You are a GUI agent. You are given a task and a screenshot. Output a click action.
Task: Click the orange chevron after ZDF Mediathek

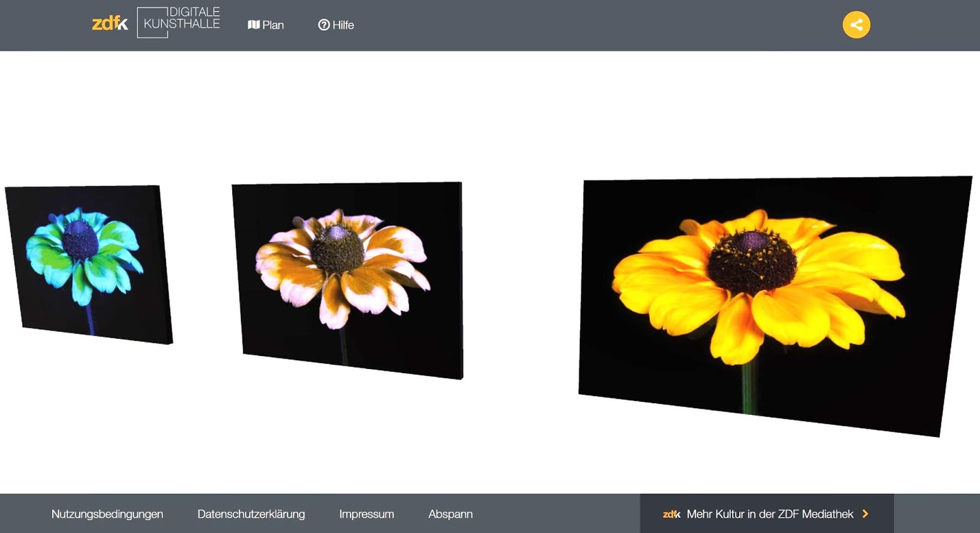click(x=865, y=514)
